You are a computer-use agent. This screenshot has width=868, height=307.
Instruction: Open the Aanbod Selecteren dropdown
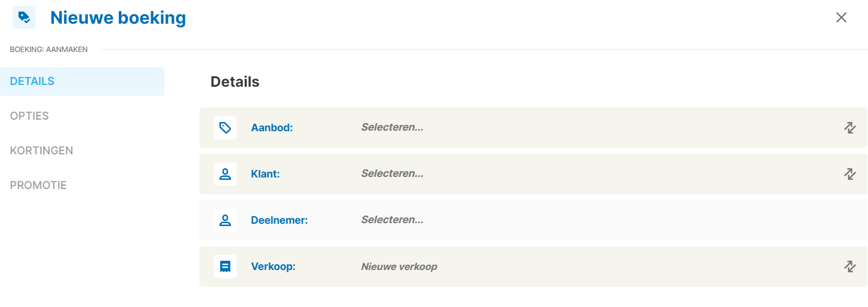tap(392, 127)
